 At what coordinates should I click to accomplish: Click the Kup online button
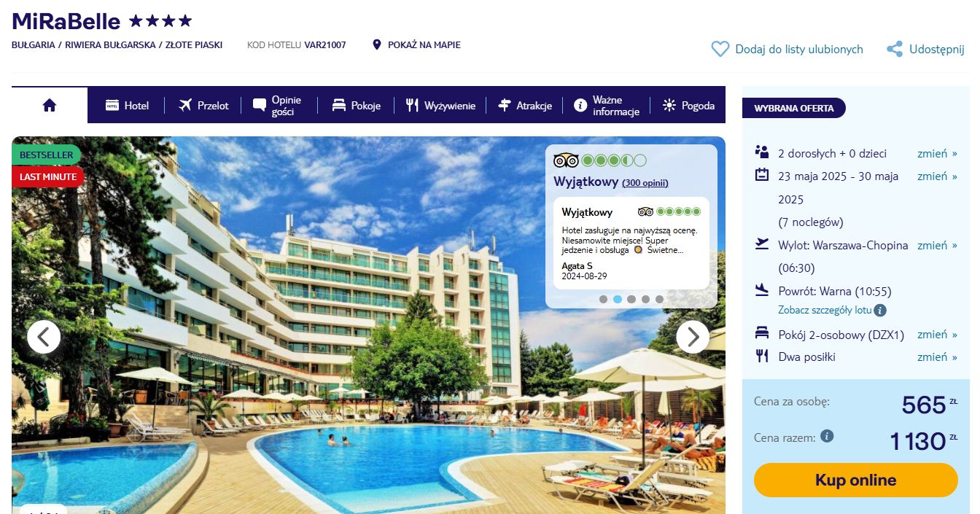[x=855, y=480]
